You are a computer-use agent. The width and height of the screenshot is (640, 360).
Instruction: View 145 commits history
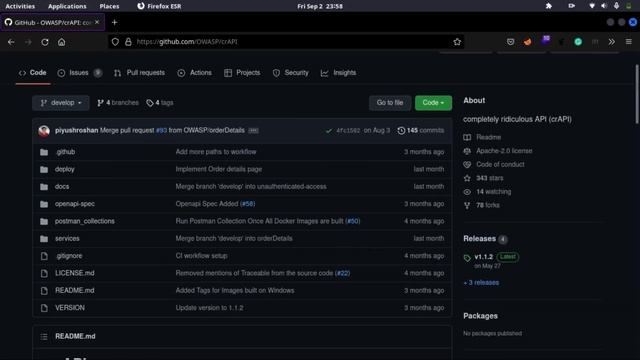pos(421,131)
